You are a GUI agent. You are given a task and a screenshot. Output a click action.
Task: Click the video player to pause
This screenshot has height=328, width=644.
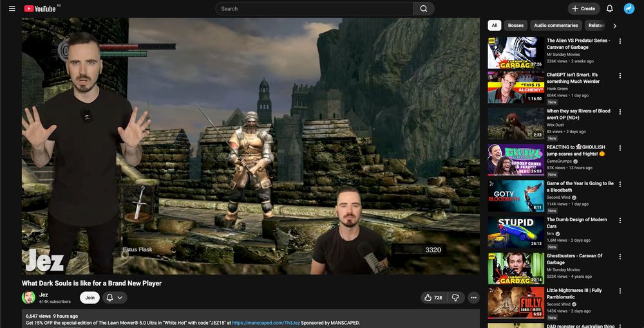click(x=251, y=146)
